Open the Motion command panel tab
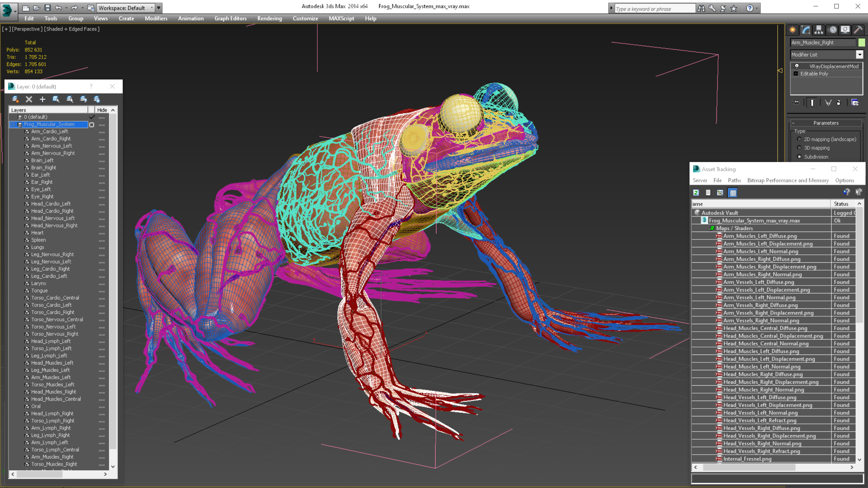Screen dimensions: 868x488 coord(833,30)
